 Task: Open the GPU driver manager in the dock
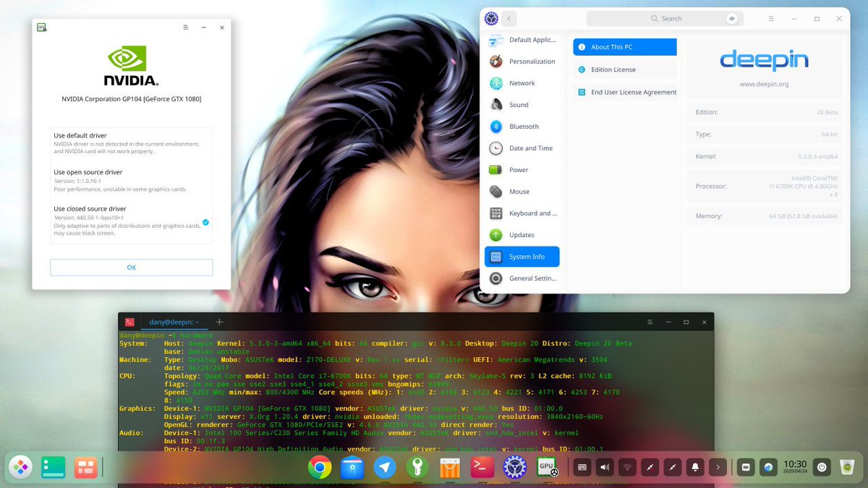click(x=548, y=468)
